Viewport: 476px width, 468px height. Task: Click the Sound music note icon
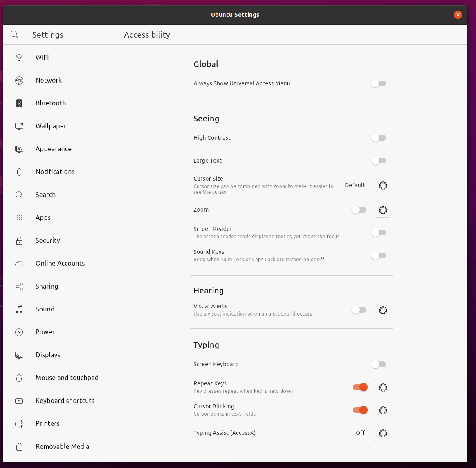tap(19, 309)
